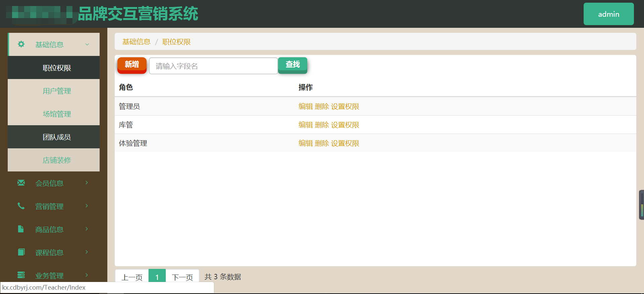Click the document icon for 商品信息
Image resolution: width=644 pixels, height=294 pixels.
(x=21, y=229)
